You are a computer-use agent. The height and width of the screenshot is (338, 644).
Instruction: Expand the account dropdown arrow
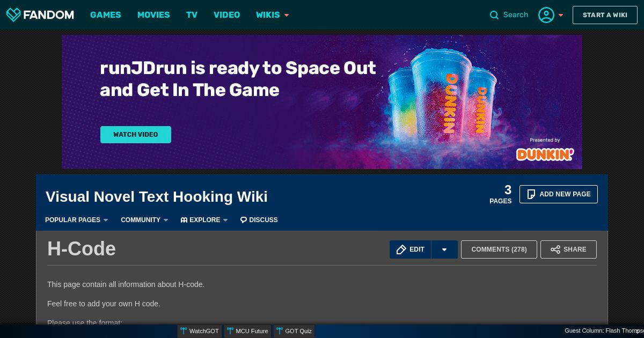pos(561,15)
